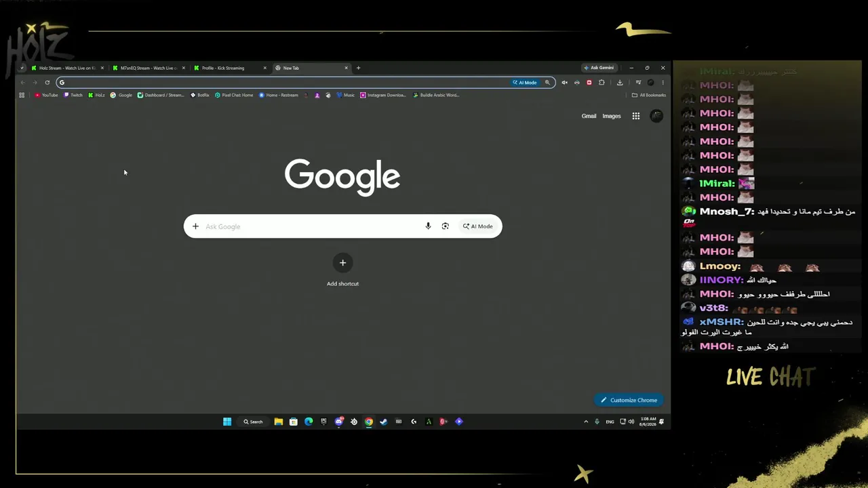Click the magnifier icon in the address bar
This screenshot has width=868, height=488.
click(547, 83)
